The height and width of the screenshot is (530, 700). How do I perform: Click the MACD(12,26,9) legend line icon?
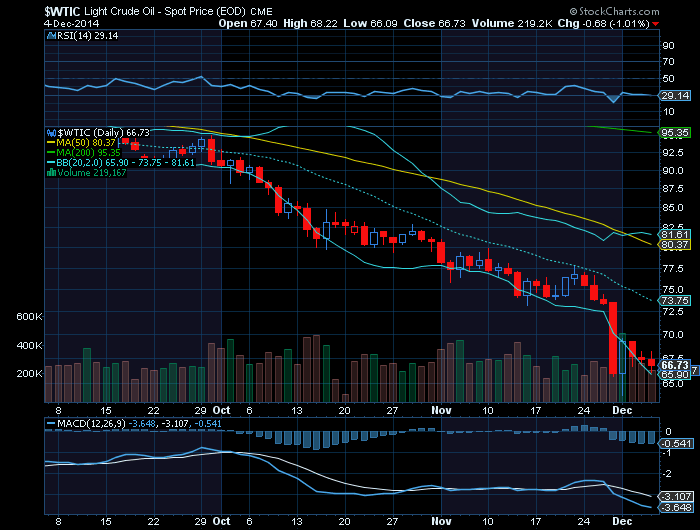pos(51,423)
